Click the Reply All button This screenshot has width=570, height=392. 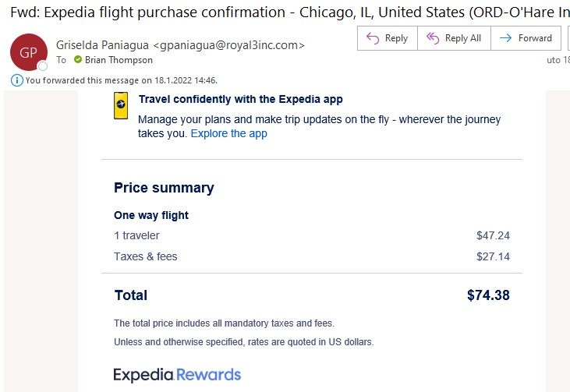point(454,38)
